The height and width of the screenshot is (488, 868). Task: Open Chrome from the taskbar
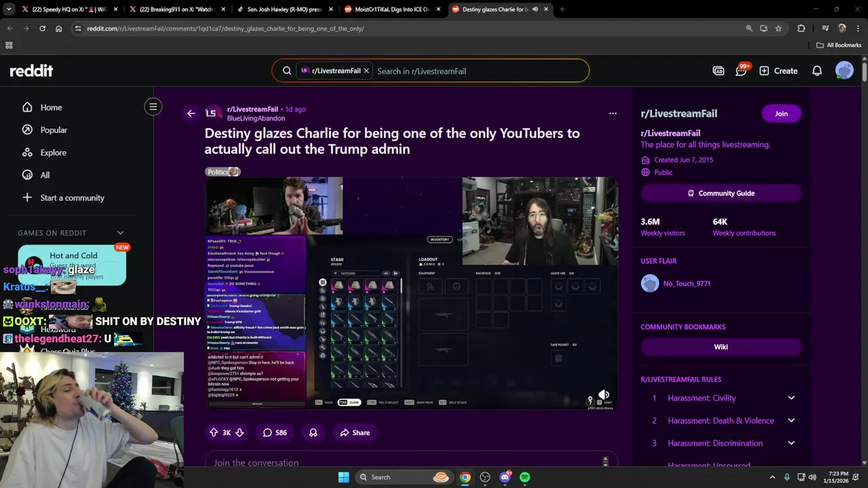click(465, 477)
